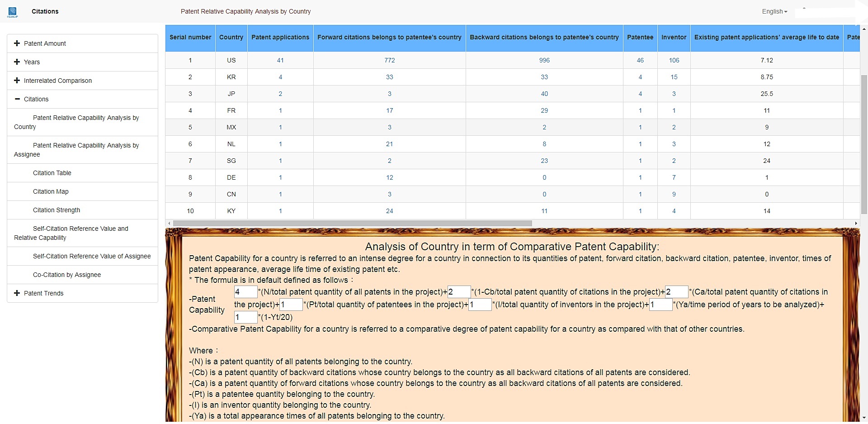Image resolution: width=868 pixels, height=424 pixels.
Task: Click the Country column header
Action: (231, 38)
